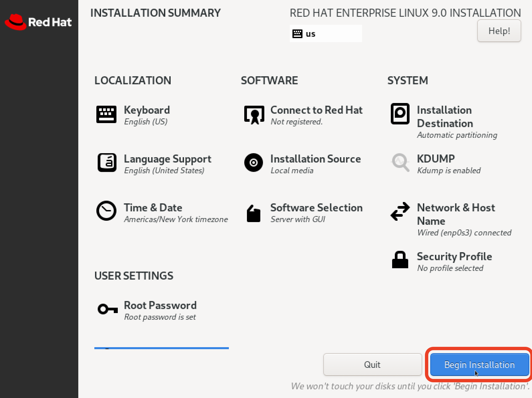Click 'Kdump is enabled' status text
532x398 pixels.
(449, 171)
